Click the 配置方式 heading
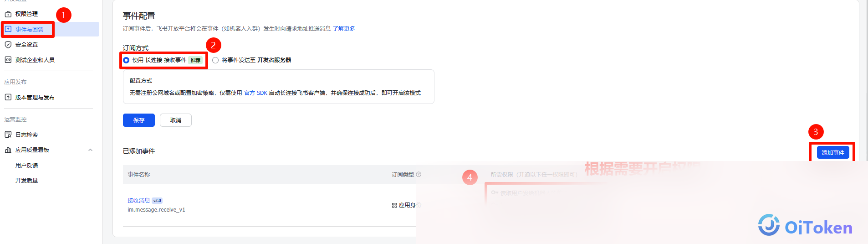This screenshot has height=244, width=868. [x=141, y=80]
